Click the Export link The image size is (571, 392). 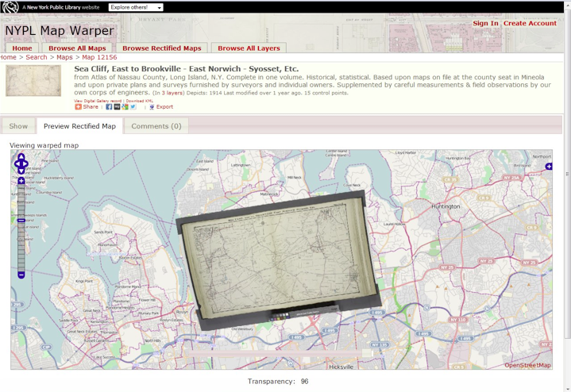tap(164, 106)
